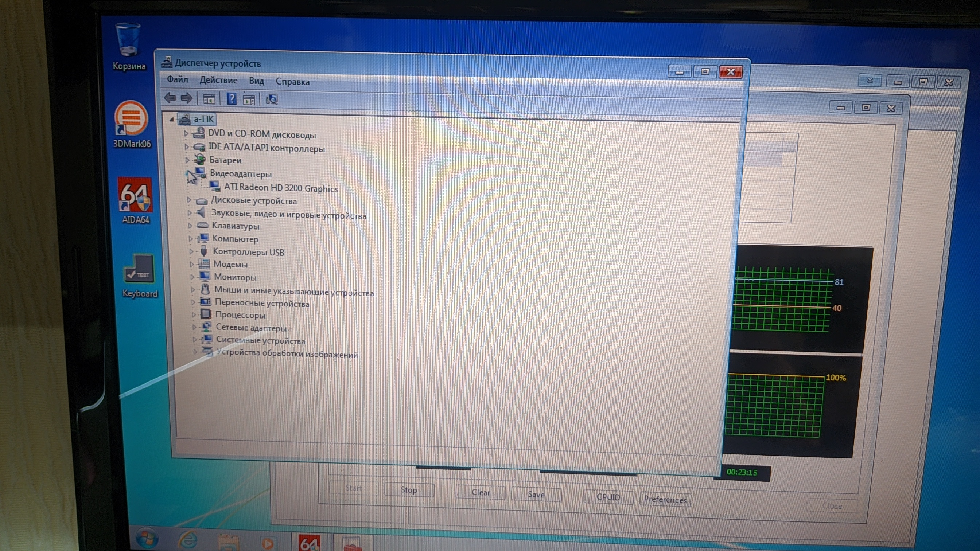Image resolution: width=980 pixels, height=551 pixels.
Task: Open the Keyboard test desktop icon
Action: [139, 276]
